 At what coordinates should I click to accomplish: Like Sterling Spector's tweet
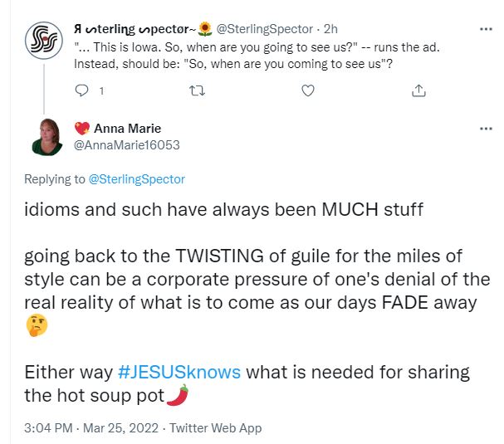click(308, 90)
